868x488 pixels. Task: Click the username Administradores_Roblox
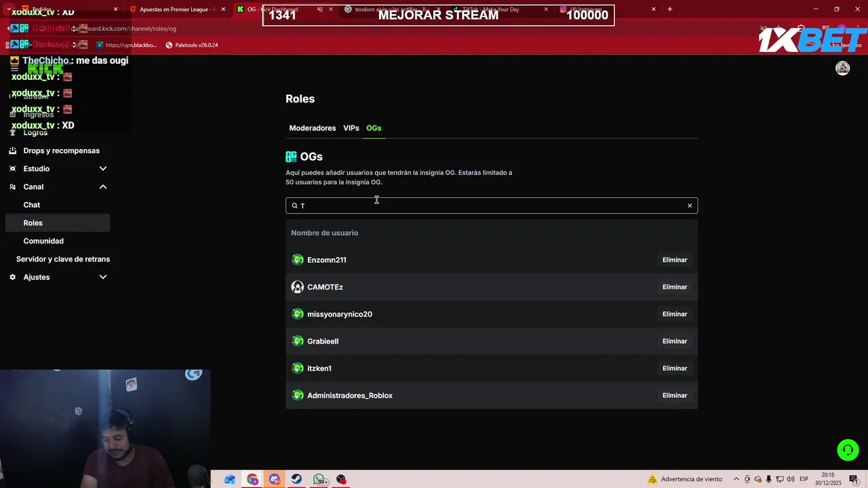tap(350, 395)
